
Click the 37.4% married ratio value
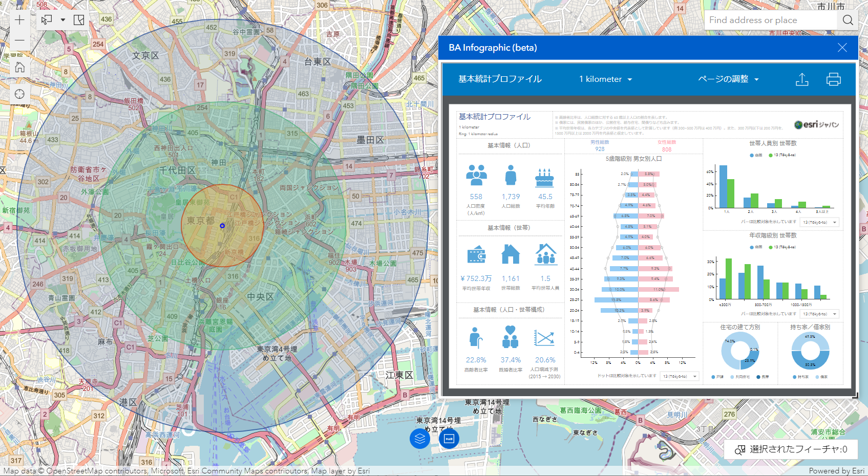pyautogui.click(x=511, y=360)
